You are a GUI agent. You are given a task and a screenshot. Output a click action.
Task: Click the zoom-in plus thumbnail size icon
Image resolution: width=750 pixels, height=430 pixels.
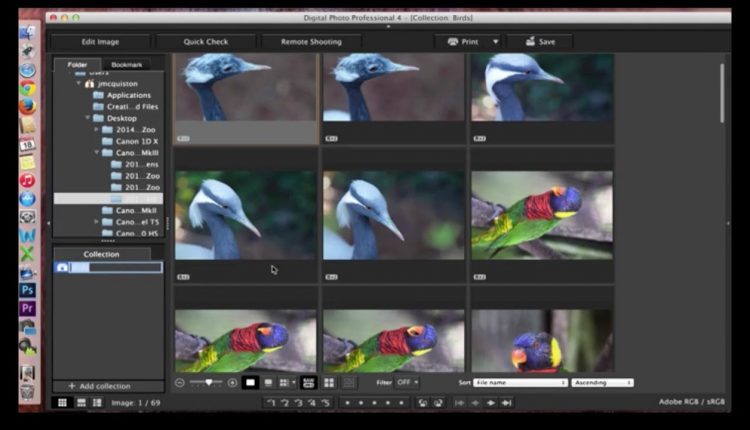[233, 383]
